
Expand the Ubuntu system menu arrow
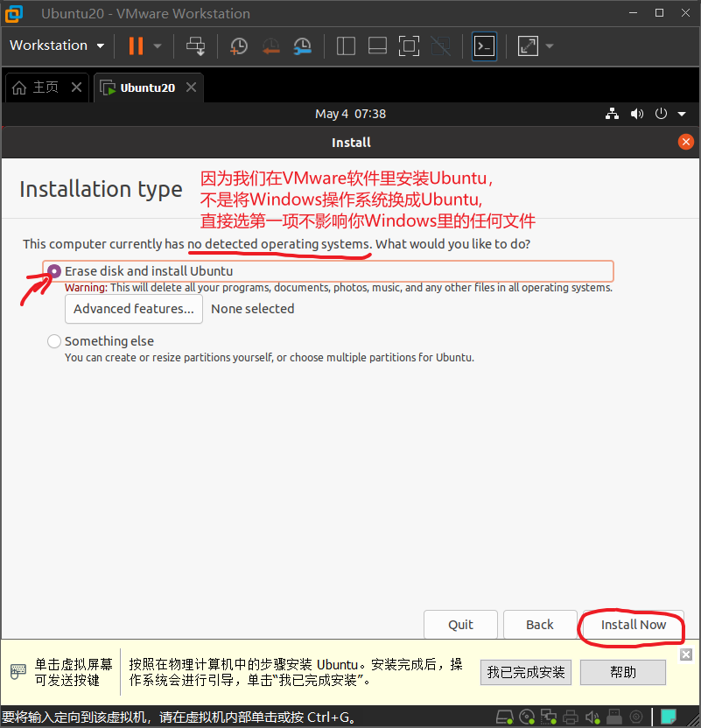pos(682,114)
